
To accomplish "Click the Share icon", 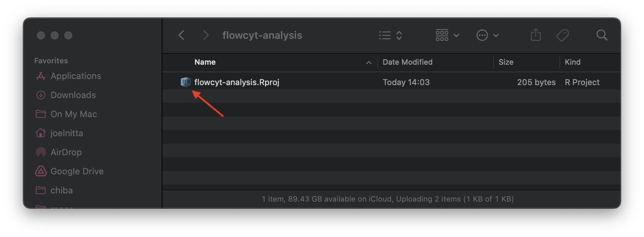I will coord(536,35).
